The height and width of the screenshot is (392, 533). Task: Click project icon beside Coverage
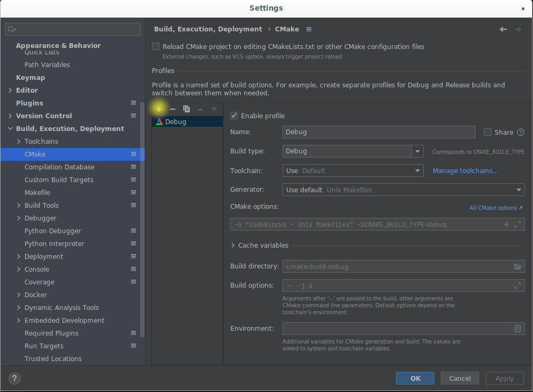point(134,282)
